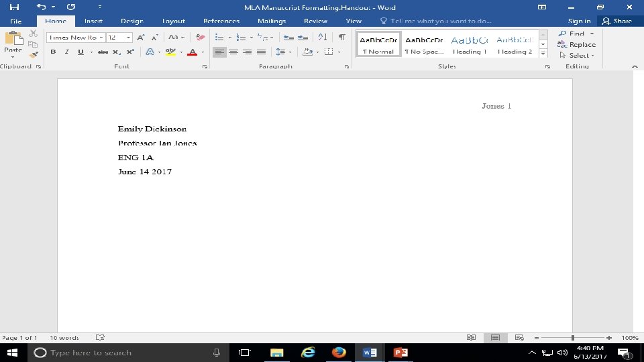Toggle Underline formatting
This screenshot has height=362, width=644.
[80, 52]
